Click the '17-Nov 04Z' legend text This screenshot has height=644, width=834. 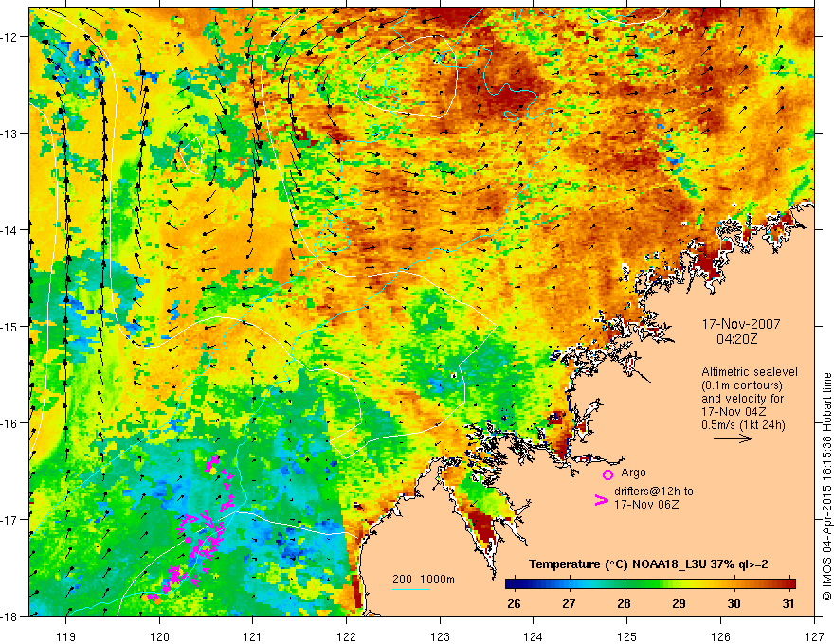pos(733,412)
